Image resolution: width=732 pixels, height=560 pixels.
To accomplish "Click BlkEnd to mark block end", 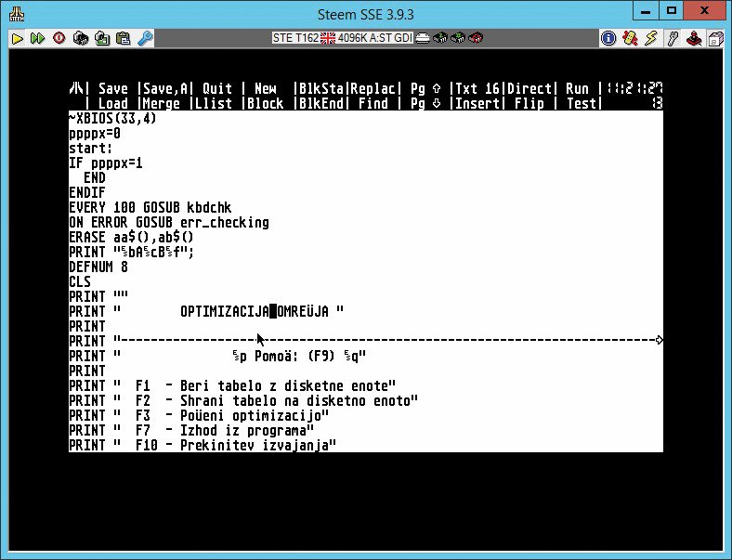I will [x=321, y=103].
